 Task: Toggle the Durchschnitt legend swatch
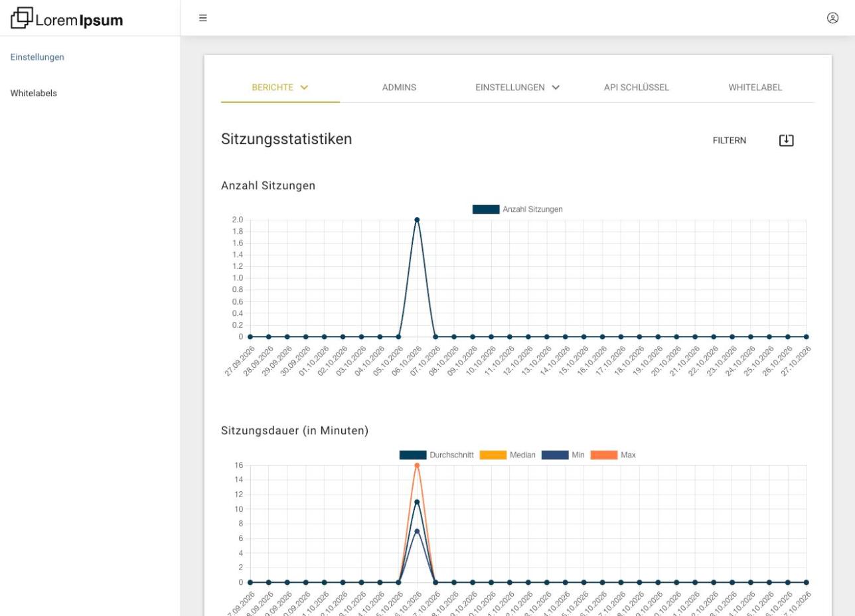coord(413,455)
